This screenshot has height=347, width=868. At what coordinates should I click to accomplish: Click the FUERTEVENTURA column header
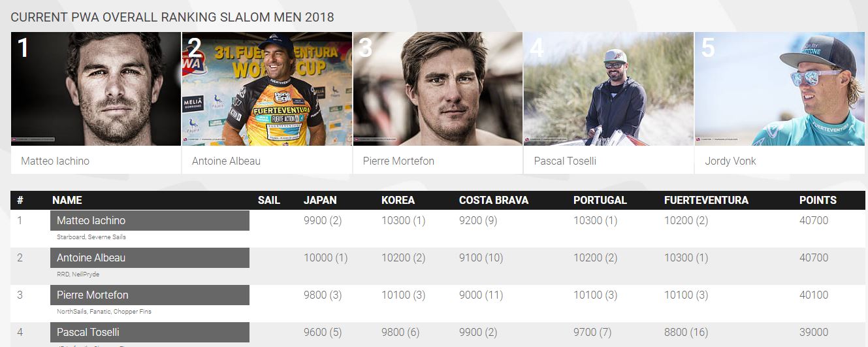pyautogui.click(x=706, y=200)
